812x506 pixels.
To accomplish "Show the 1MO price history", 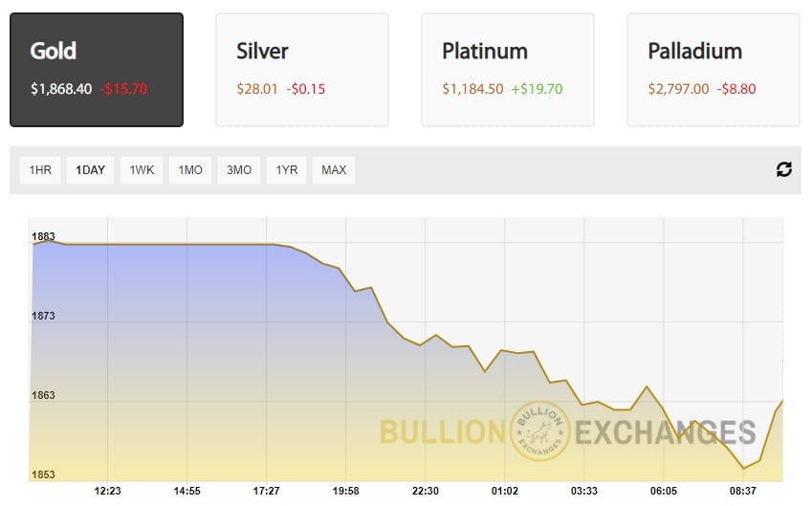I will click(x=190, y=170).
